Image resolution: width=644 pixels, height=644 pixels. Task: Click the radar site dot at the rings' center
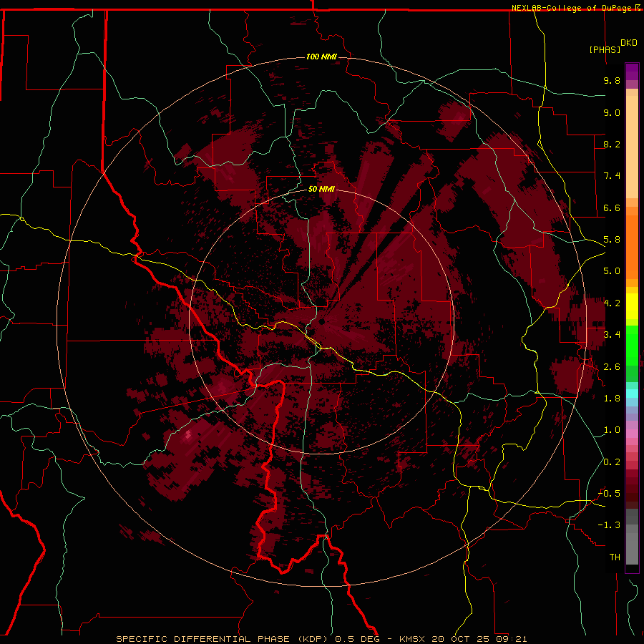(x=322, y=321)
